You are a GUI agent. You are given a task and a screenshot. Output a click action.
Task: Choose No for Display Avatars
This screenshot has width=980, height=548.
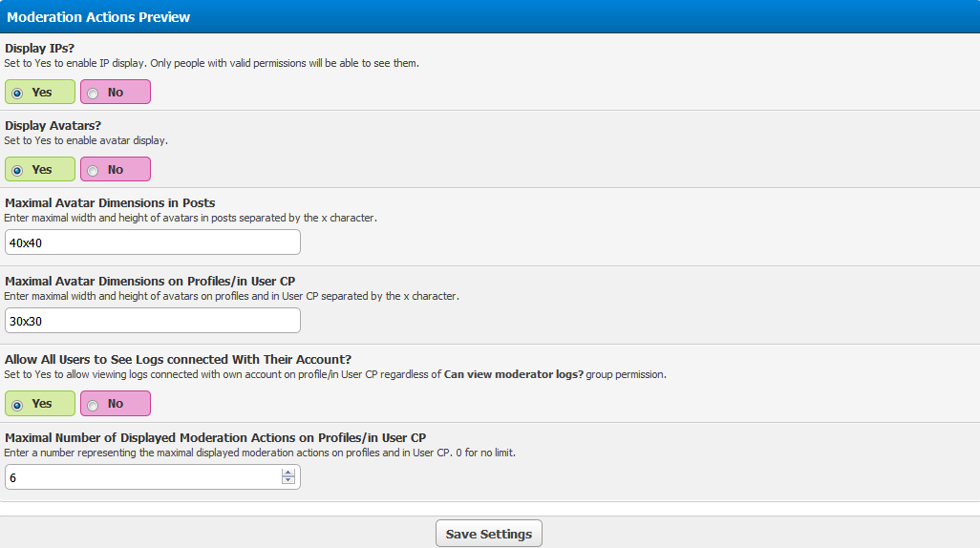pos(94,170)
